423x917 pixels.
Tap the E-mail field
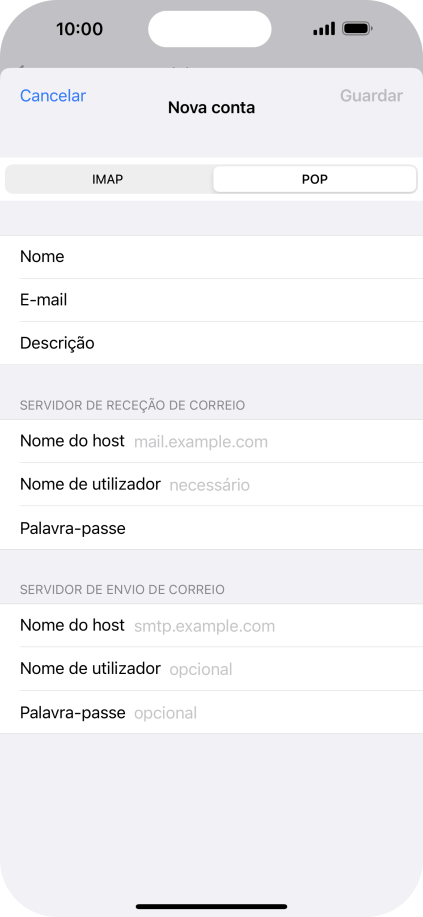point(211,300)
